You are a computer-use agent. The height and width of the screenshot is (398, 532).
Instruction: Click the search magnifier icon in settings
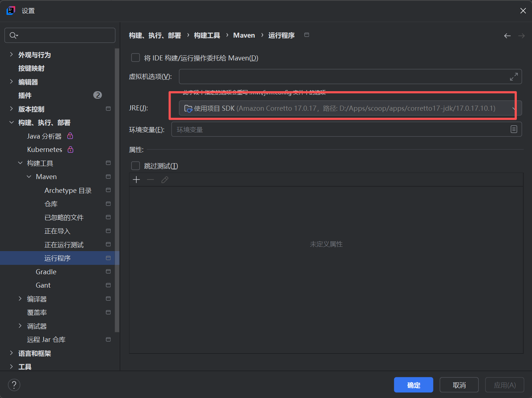tap(13, 35)
